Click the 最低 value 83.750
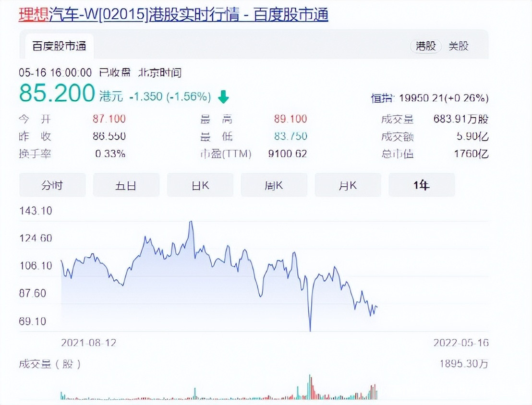Viewport: 532px width, 405px height. [x=290, y=136]
